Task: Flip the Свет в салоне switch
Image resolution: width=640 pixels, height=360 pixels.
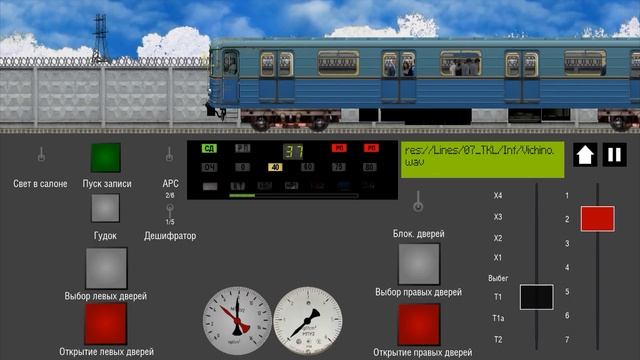Action: (41, 154)
